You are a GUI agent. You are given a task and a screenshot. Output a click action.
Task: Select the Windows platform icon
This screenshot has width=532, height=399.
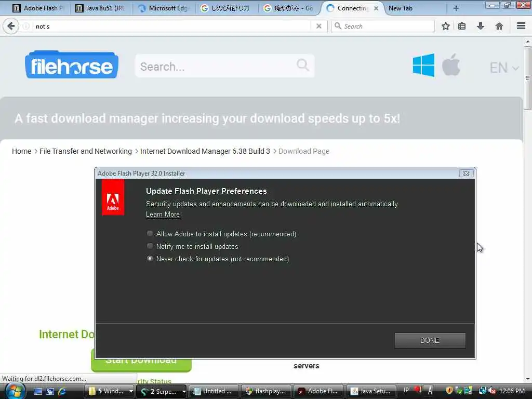(423, 65)
